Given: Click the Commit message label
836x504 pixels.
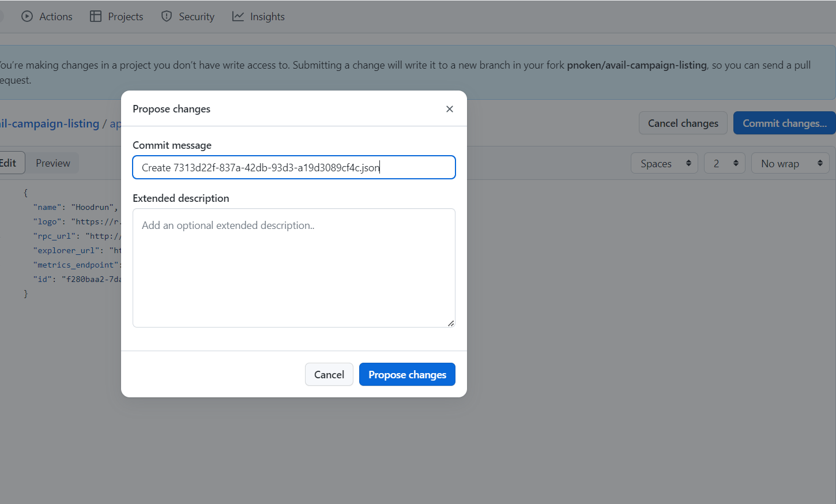Looking at the screenshot, I should pyautogui.click(x=172, y=145).
